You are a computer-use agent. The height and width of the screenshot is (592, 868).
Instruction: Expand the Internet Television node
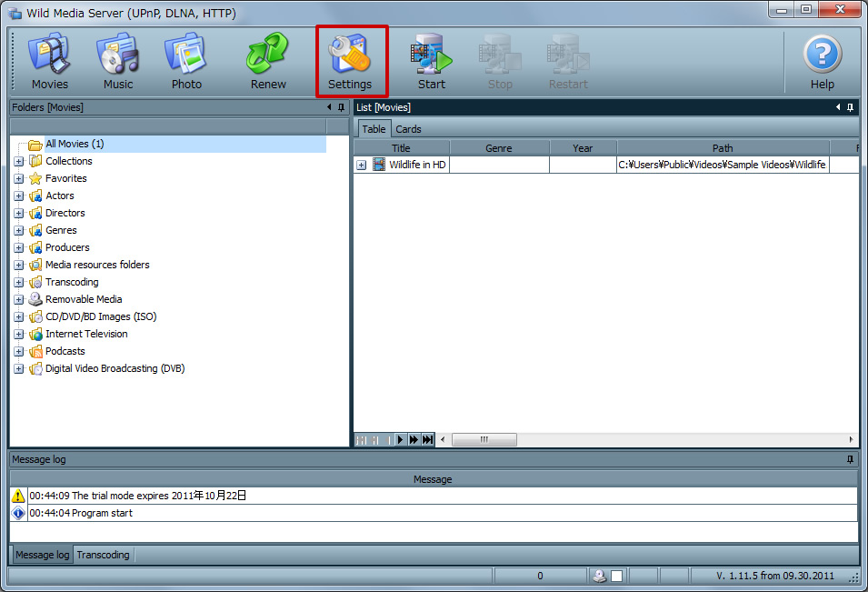[19, 334]
